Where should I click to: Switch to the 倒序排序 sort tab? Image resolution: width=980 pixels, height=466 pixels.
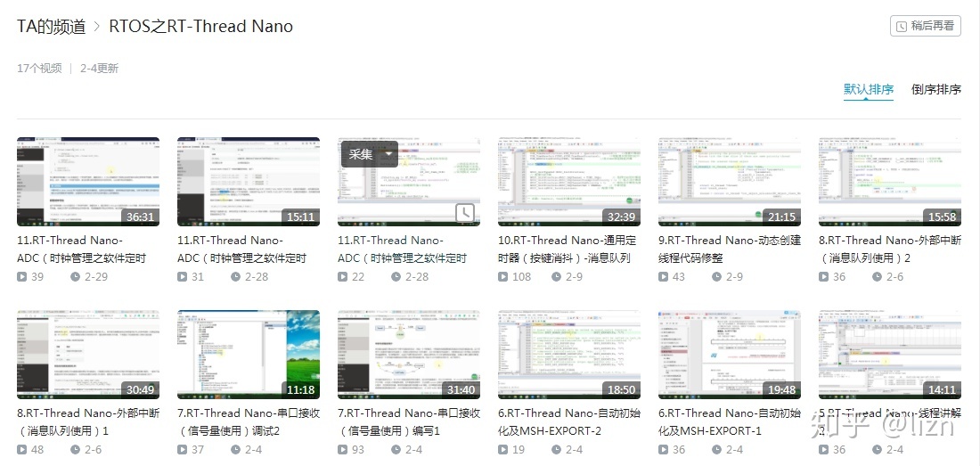tap(935, 90)
